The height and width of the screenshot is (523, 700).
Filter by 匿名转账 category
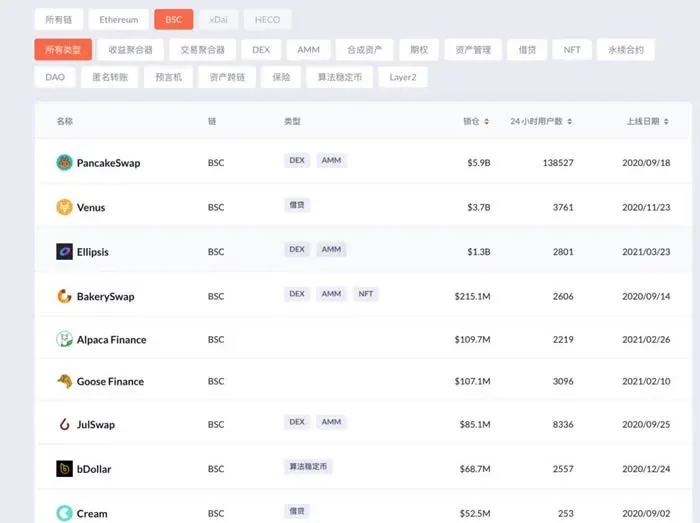click(110, 77)
